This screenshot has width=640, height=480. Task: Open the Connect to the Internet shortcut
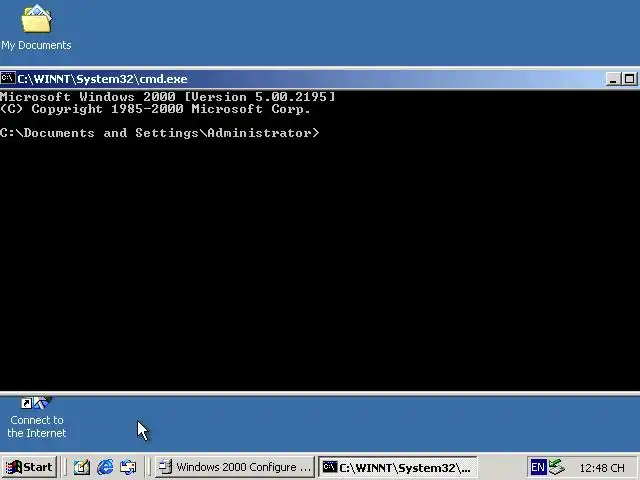36,418
